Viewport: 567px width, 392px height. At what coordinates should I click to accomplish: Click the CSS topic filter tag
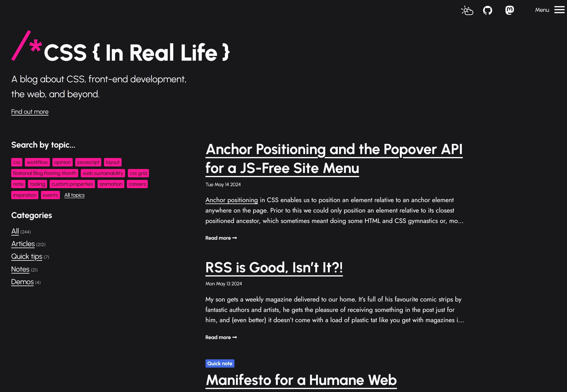(x=16, y=162)
